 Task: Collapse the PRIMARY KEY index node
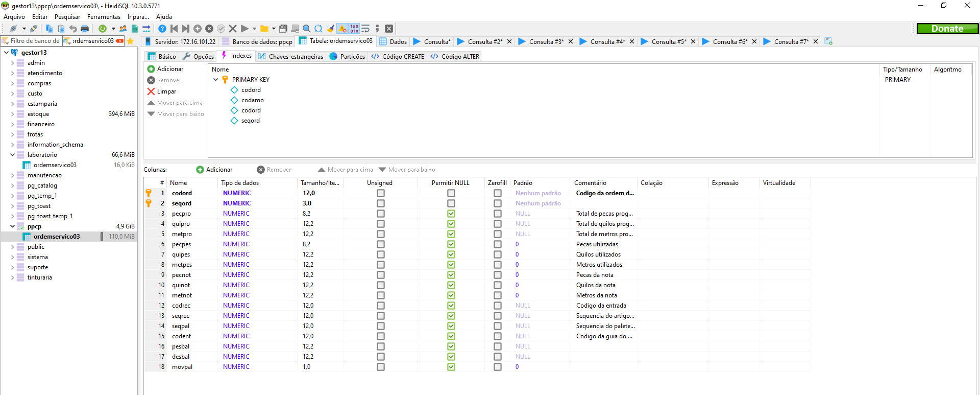click(215, 79)
